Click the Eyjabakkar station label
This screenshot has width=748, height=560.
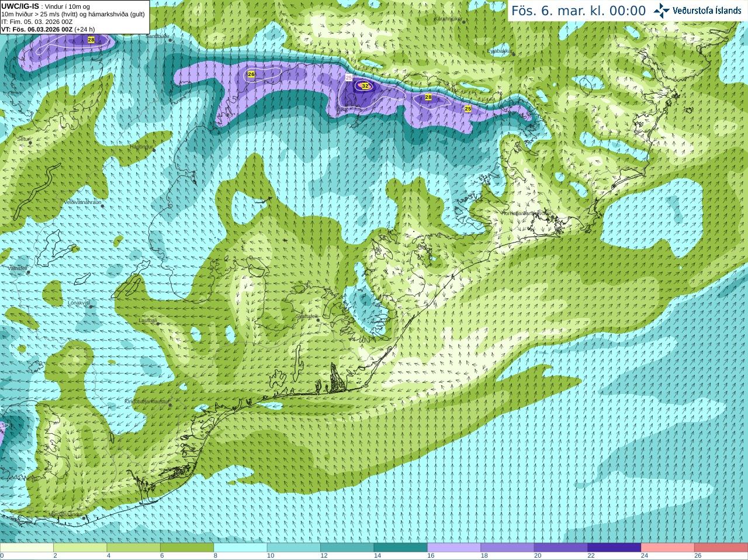[x=500, y=51]
